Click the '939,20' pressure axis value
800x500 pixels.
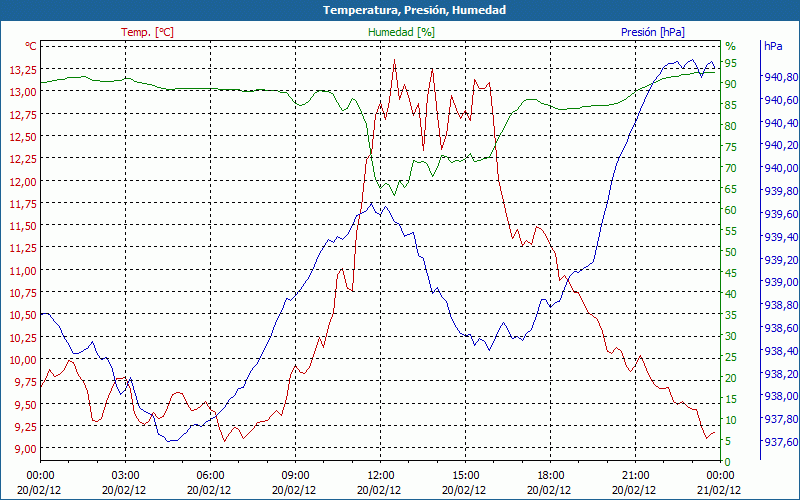[781, 260]
